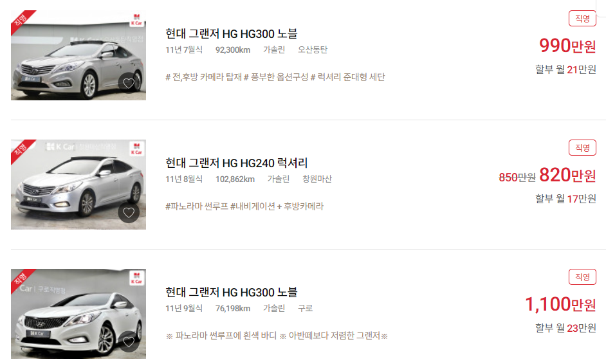Favorite the silver HG300 노블 with heart icon
606x364 pixels.
click(129, 83)
